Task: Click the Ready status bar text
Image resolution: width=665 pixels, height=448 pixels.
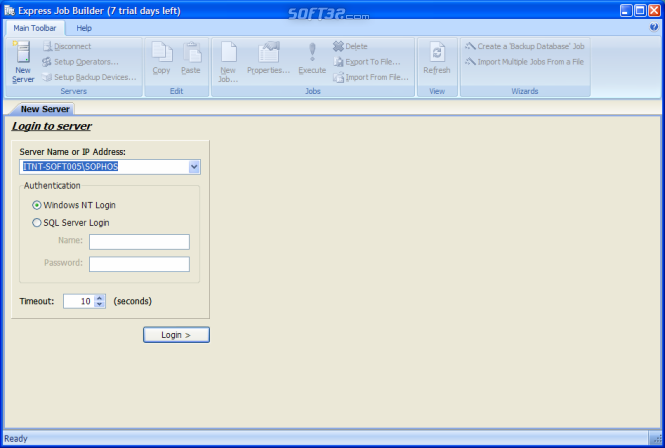Action: click(16, 439)
